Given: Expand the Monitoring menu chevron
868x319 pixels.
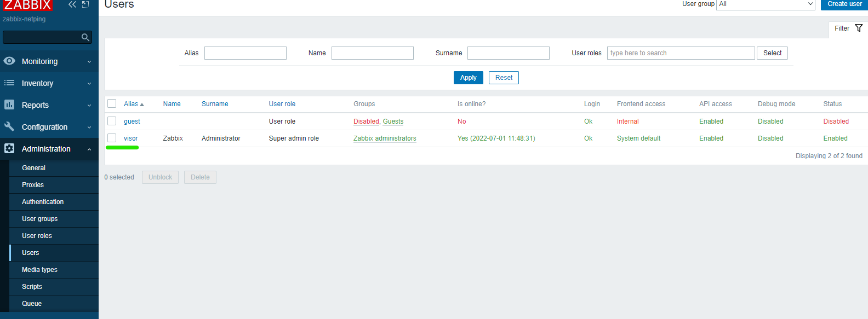Looking at the screenshot, I should 89,61.
